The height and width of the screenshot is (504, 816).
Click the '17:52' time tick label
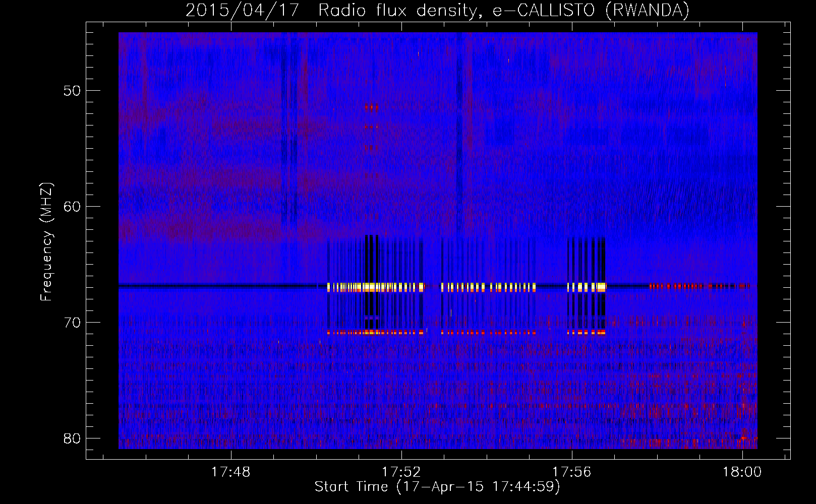(x=401, y=472)
